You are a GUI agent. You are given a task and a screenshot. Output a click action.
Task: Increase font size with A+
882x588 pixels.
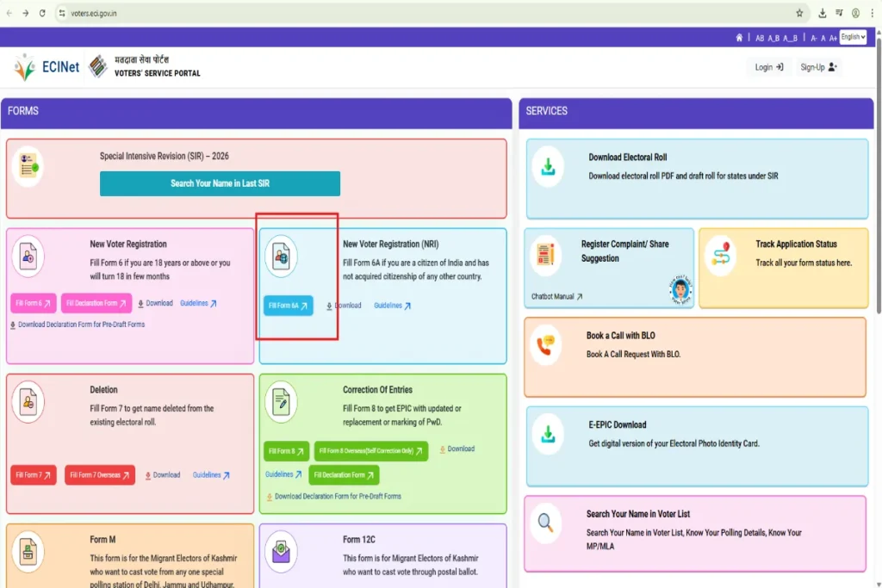click(x=833, y=38)
